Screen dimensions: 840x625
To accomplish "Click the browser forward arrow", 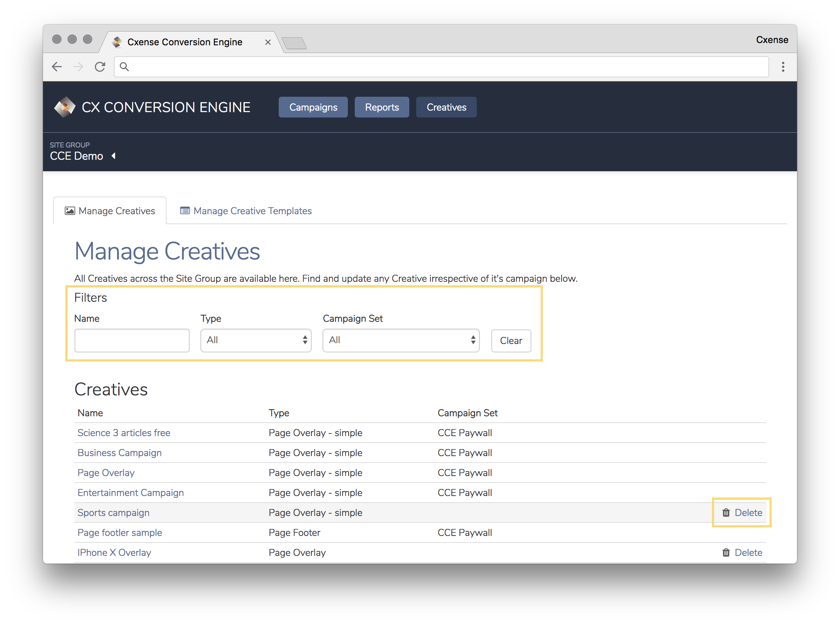I will (78, 67).
